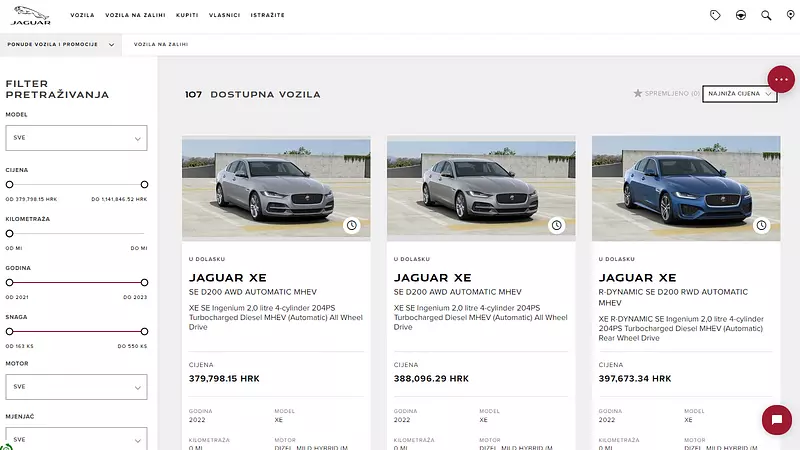The height and width of the screenshot is (450, 800).
Task: Open the red chat bubble button
Action: [x=777, y=419]
